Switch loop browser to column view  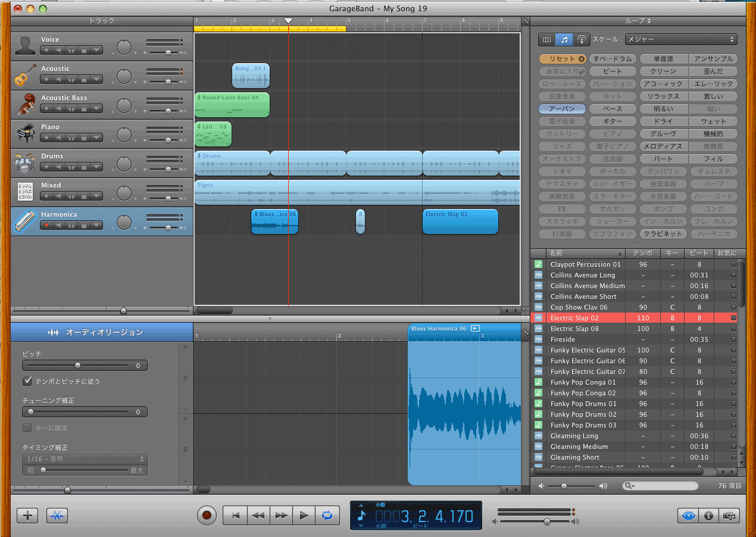pos(546,39)
